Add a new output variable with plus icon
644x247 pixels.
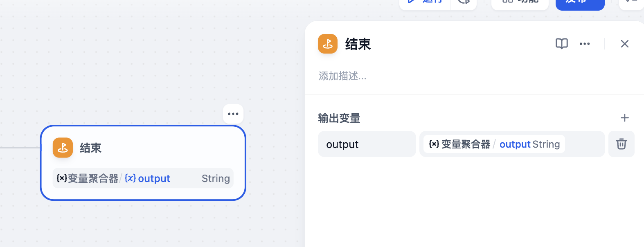coord(625,118)
